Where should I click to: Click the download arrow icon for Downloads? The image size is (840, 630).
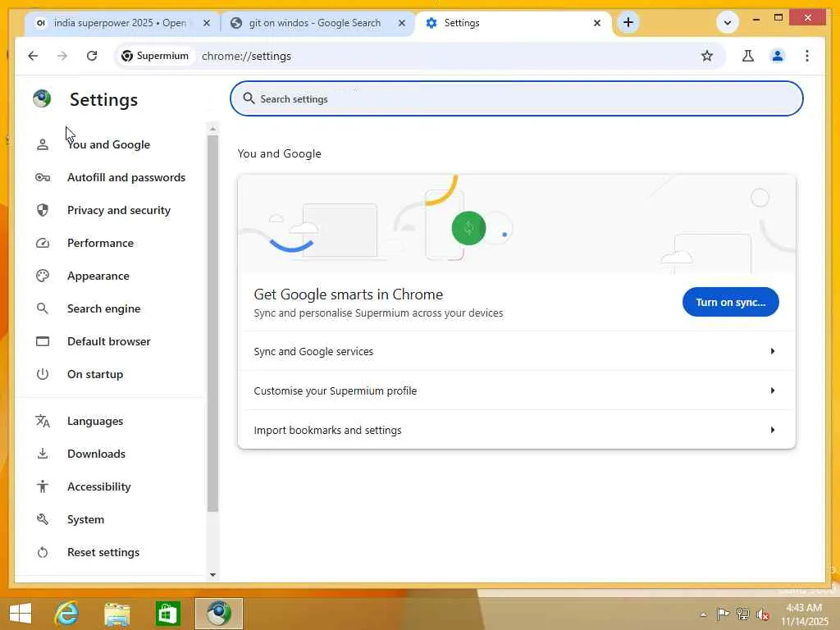[x=43, y=454]
